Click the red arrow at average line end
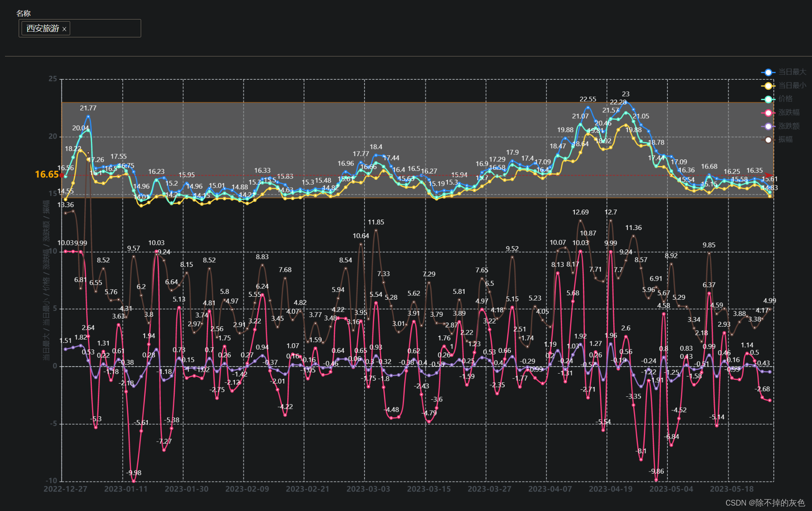812x511 pixels. pos(769,175)
